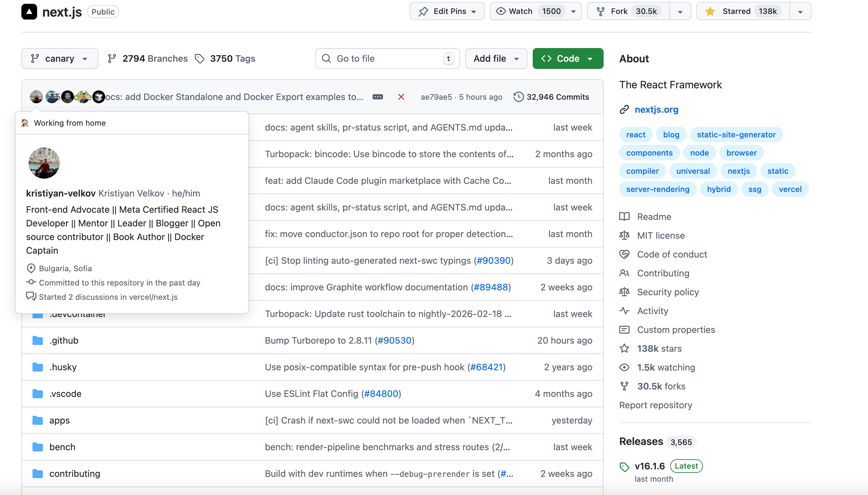Click the tag icon next to 3750 Tags
The image size is (868, 495).
tap(199, 58)
